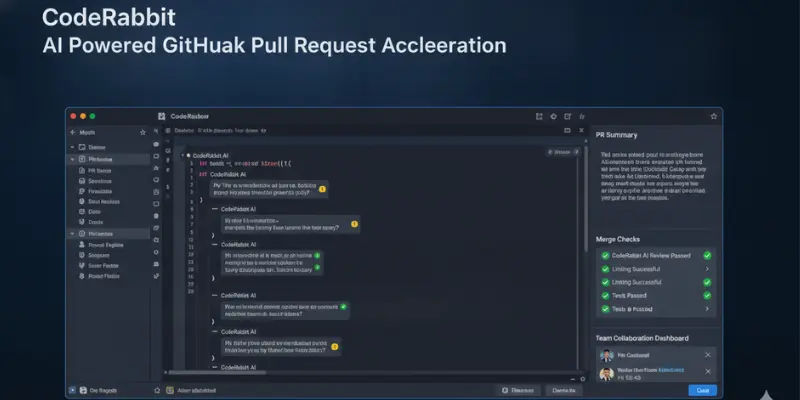The height and width of the screenshot is (400, 800).
Task: Click the Team Collaboration Dashboard heading
Action: click(642, 338)
